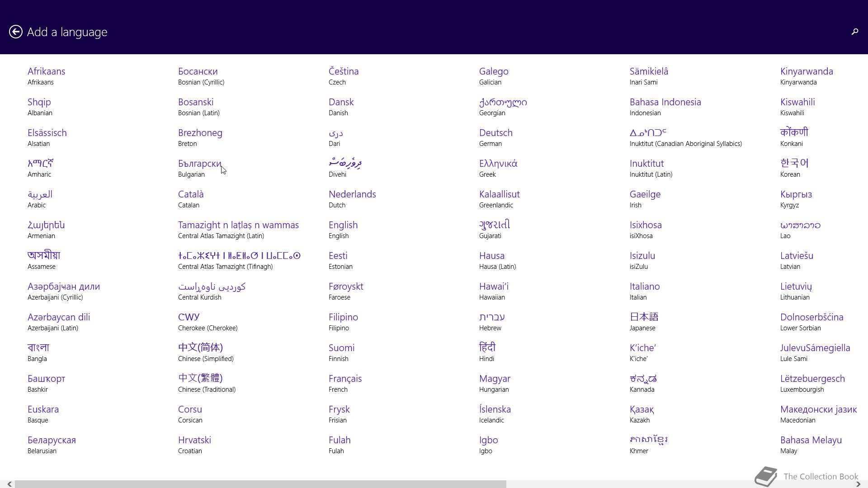
Task: Select Nederlands Dutch
Action: pos(352,199)
